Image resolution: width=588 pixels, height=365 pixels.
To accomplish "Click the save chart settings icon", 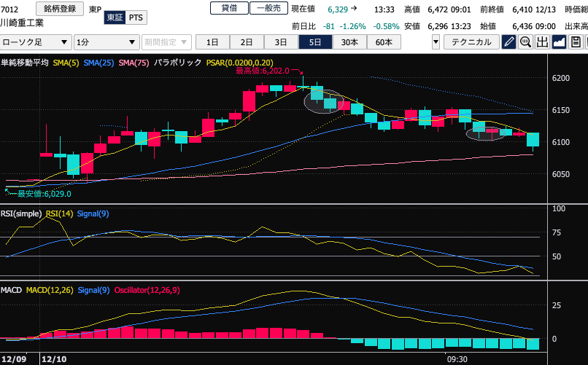I will [576, 42].
